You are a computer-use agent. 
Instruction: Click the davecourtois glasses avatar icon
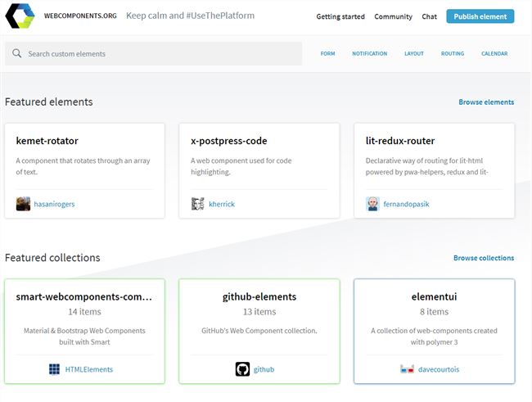[x=407, y=369]
